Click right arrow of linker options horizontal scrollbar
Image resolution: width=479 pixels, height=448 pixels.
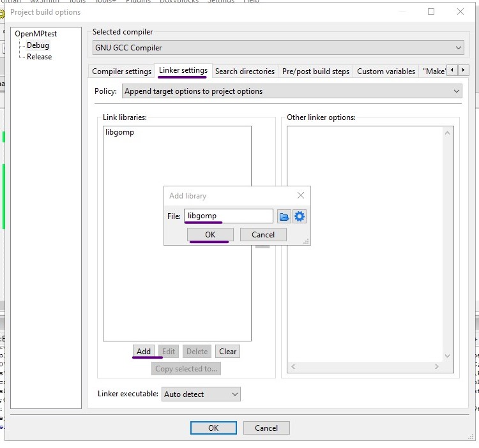coord(437,366)
